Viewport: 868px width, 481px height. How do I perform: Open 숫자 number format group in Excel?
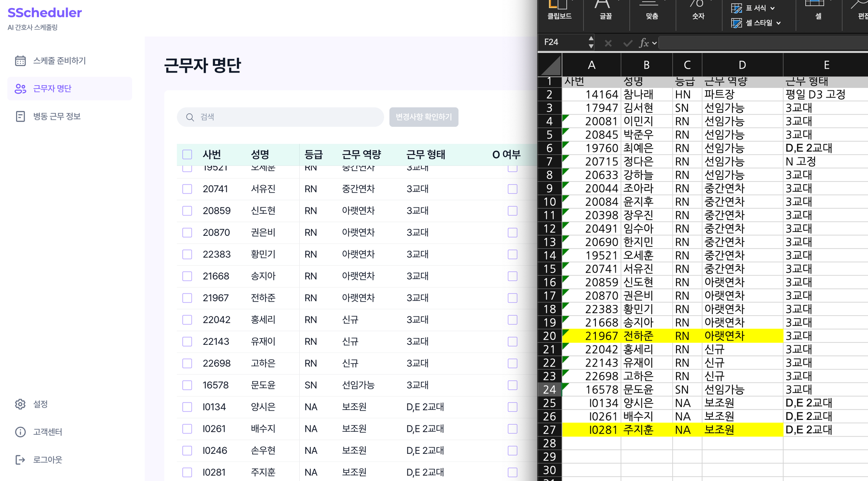(x=698, y=10)
